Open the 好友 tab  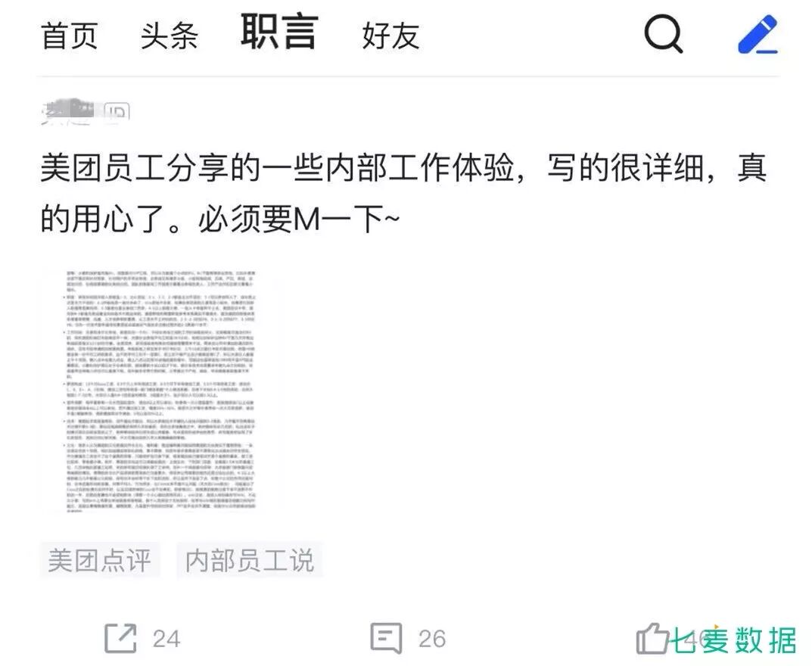391,36
